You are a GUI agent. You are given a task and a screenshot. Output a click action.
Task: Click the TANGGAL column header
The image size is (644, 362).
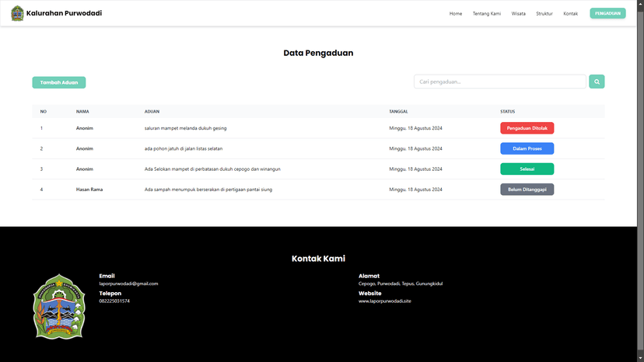coord(398,112)
